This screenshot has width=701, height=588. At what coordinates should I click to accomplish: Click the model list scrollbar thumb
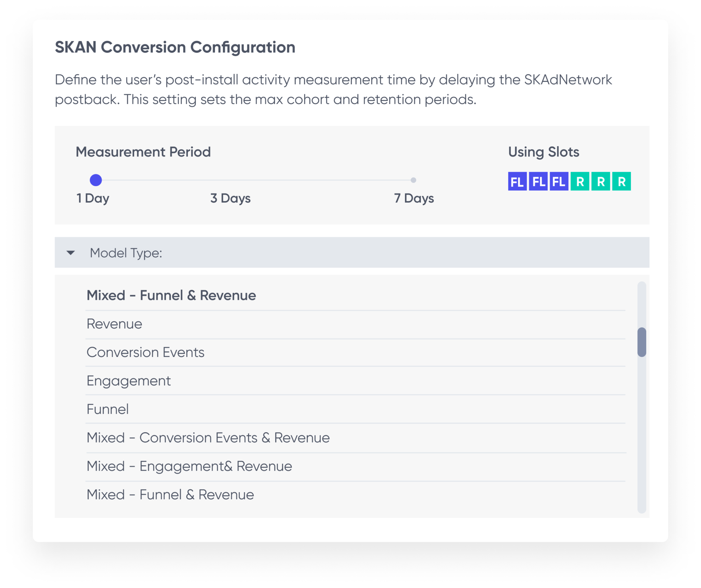pos(642,342)
